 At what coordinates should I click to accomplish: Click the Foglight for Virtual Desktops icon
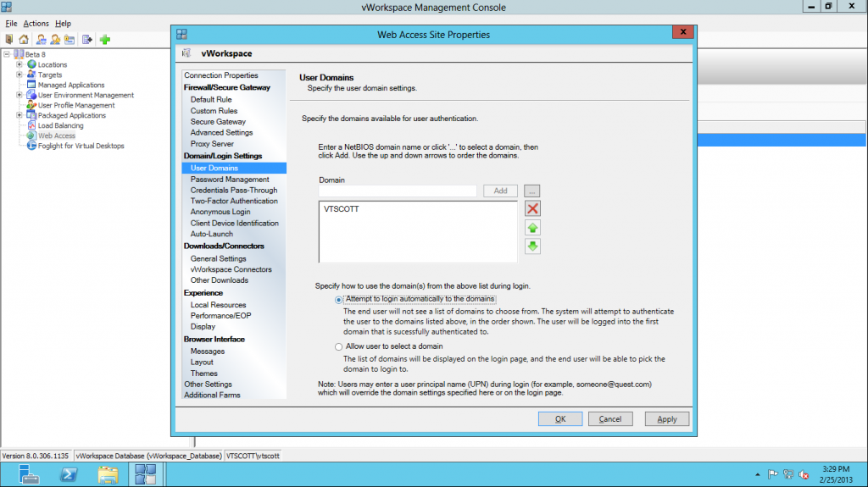click(x=31, y=146)
